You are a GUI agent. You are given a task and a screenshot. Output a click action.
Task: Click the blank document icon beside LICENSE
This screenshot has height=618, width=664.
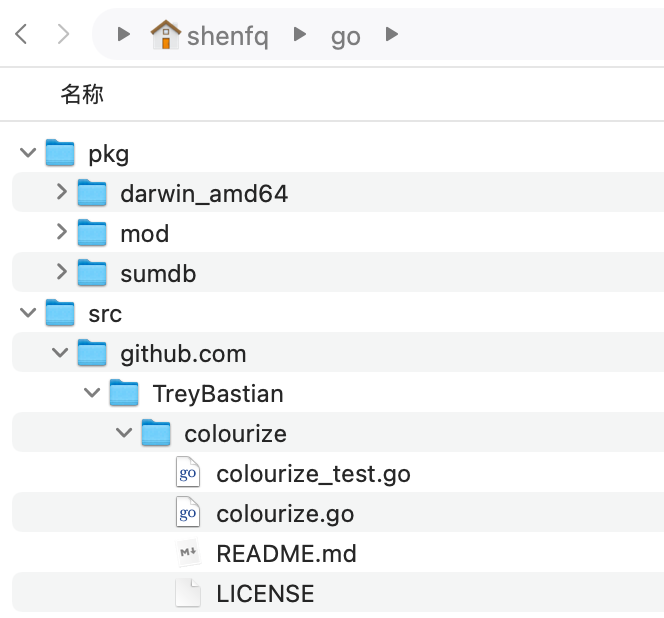tap(188, 594)
